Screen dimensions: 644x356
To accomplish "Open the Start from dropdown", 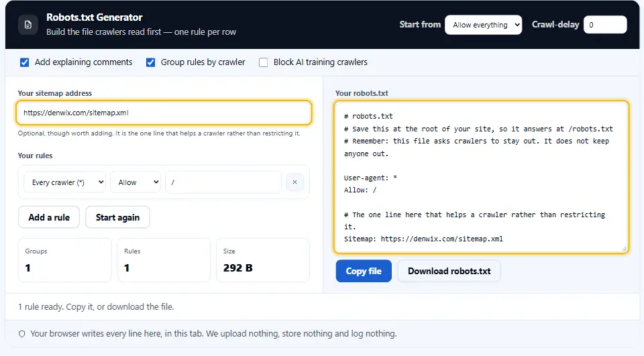I will tap(484, 25).
